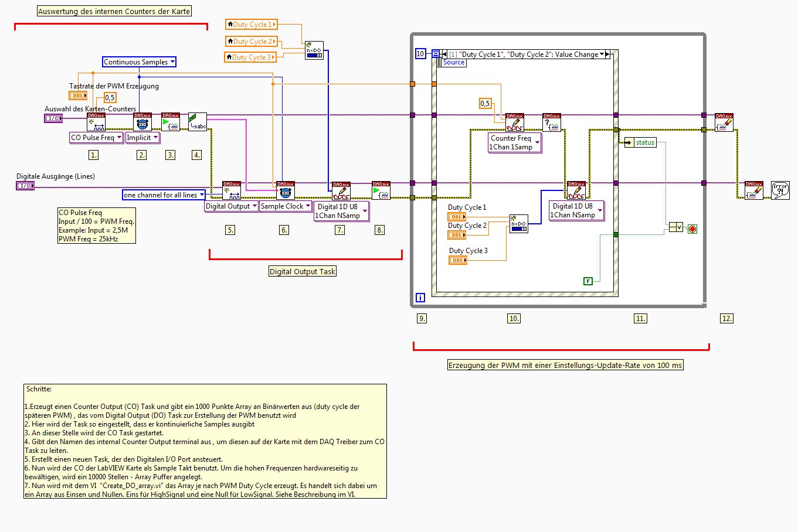This screenshot has width=798, height=532.
Task: Select the 'Auswertung des internen Counters der Karte' label
Action: (x=114, y=11)
